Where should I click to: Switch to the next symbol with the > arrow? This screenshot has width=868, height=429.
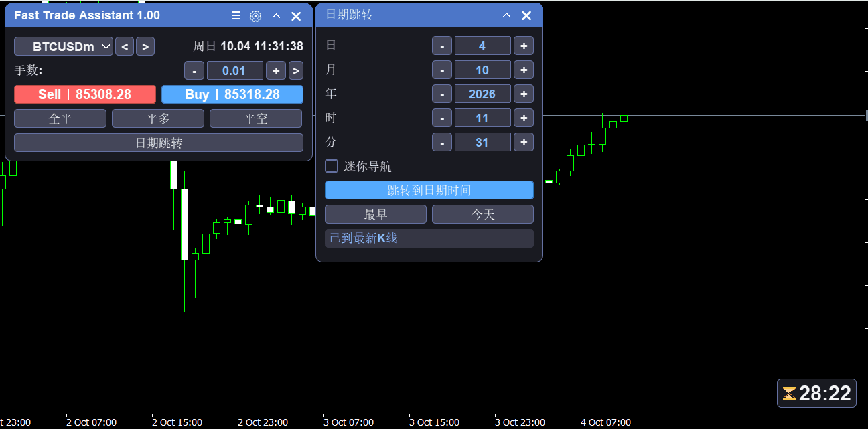(x=145, y=46)
